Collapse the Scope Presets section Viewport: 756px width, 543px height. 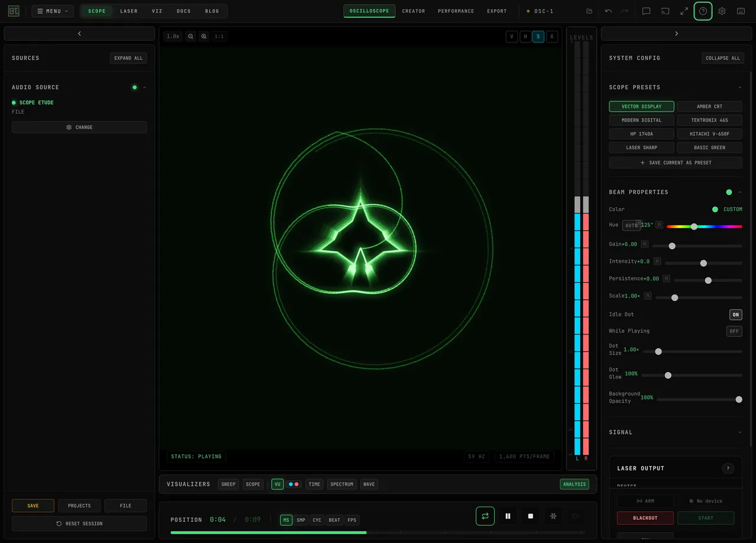pos(739,87)
